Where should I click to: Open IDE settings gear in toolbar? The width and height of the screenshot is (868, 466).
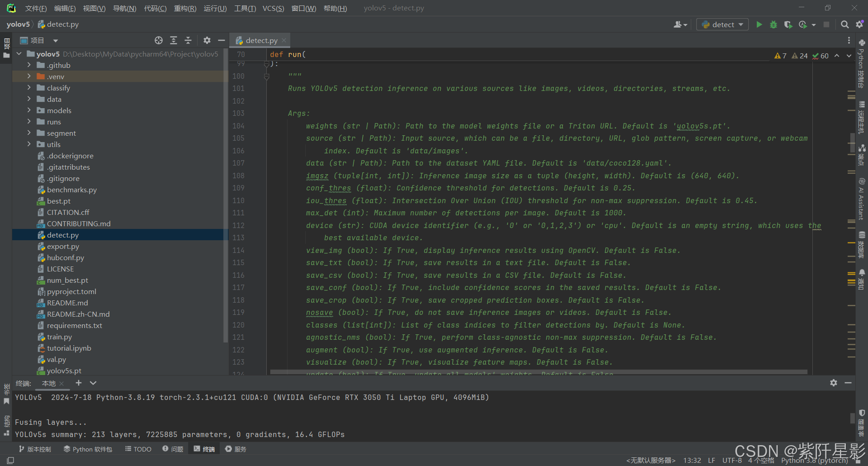[x=859, y=24]
